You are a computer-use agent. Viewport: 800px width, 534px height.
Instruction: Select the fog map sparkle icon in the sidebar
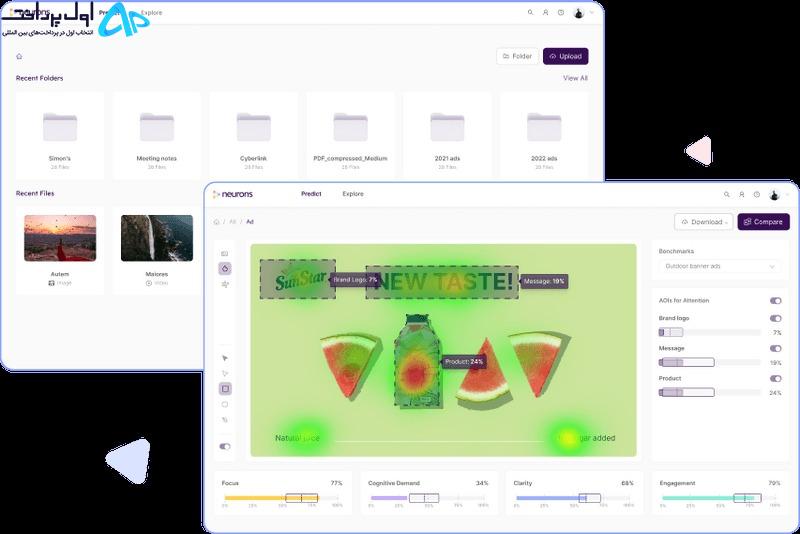click(x=225, y=284)
